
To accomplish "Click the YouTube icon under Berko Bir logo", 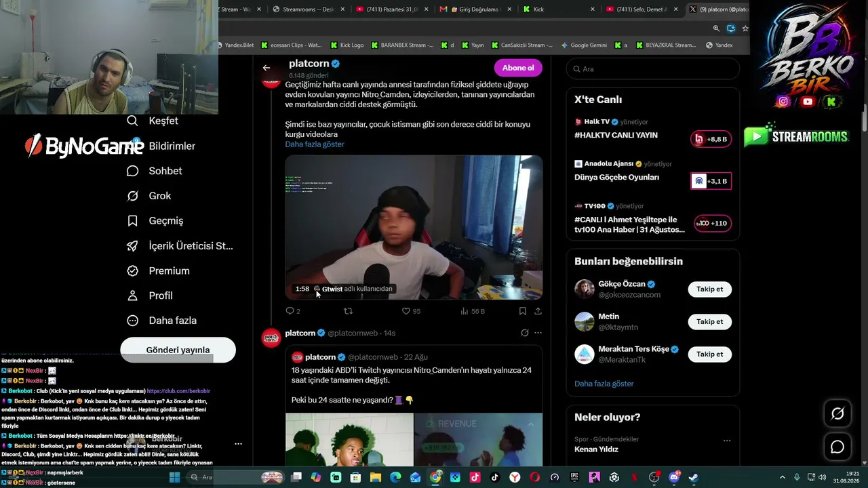I will [x=807, y=102].
